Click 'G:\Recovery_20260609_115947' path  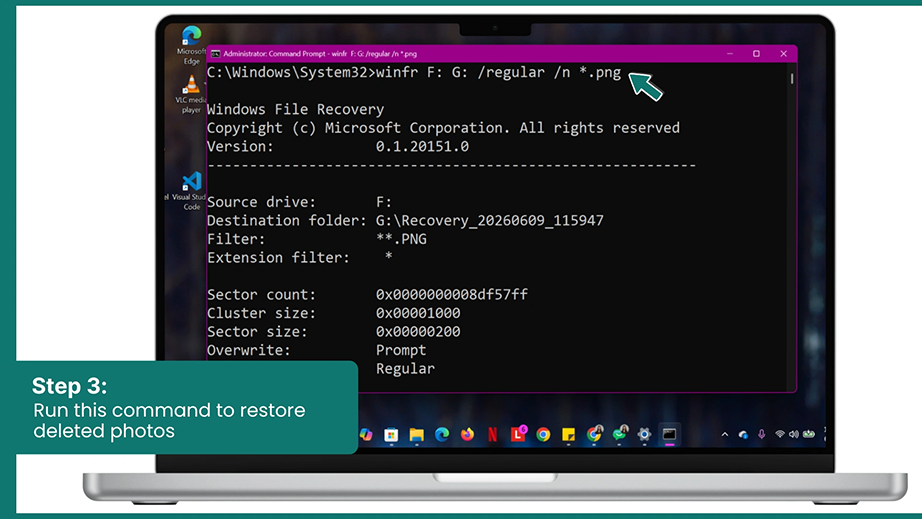point(490,220)
